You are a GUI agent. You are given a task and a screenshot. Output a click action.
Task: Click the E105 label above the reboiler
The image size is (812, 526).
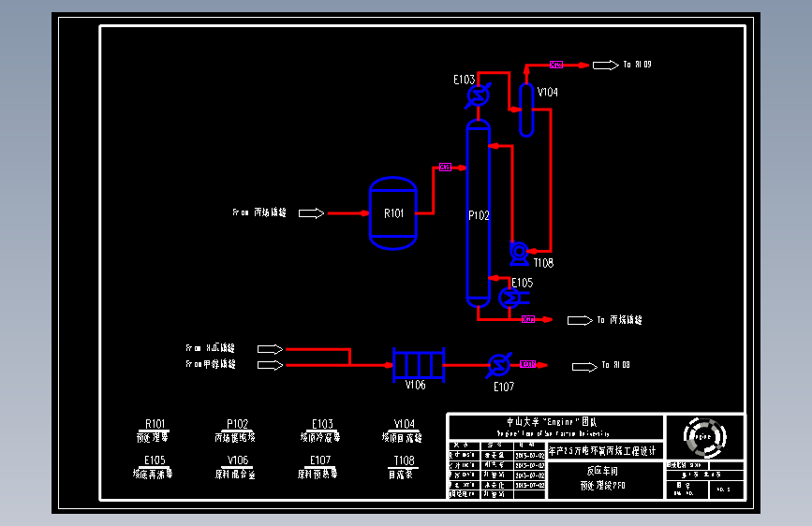[522, 283]
